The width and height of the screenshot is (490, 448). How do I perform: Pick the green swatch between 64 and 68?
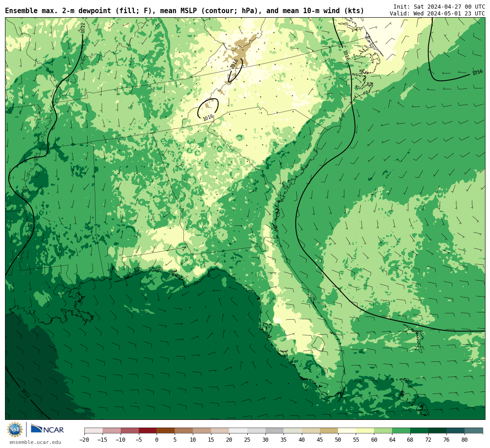click(x=401, y=431)
